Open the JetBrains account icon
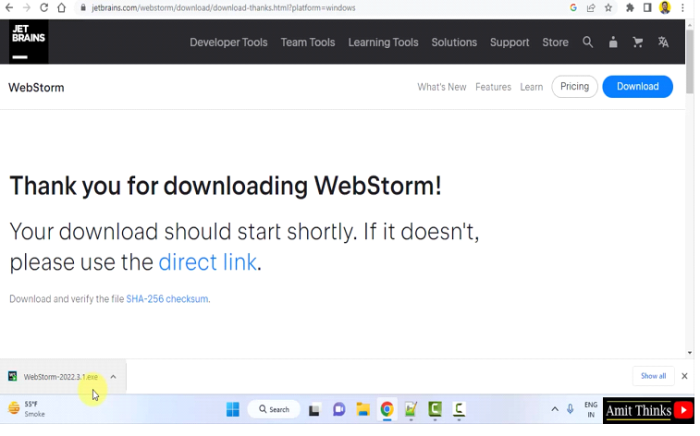Screen dimensions: 700x436 point(613,42)
